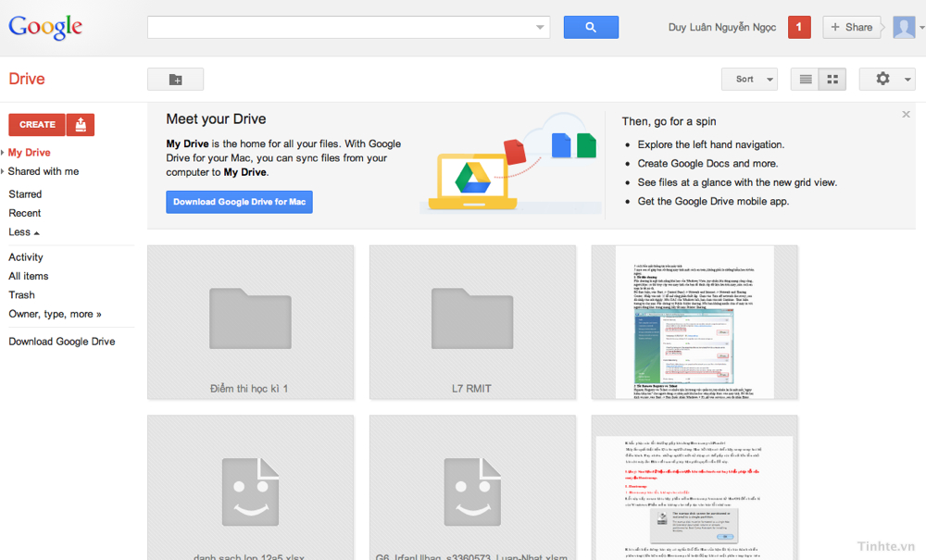This screenshot has height=560, width=926.
Task: Click the upload icon button
Action: [81, 125]
